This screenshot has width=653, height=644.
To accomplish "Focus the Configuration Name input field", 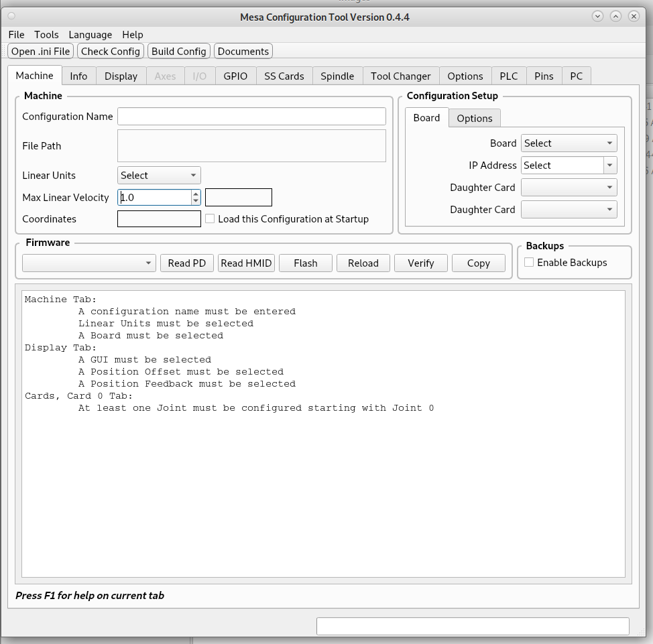I will tap(251, 116).
